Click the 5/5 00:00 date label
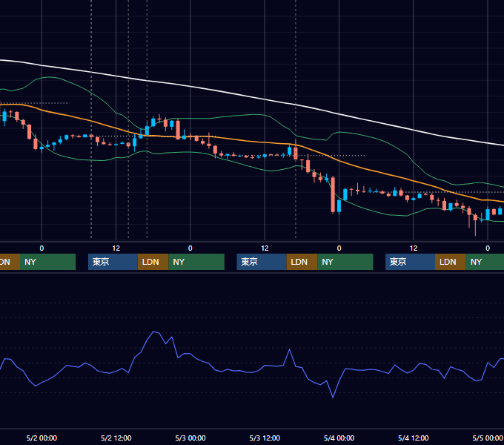This screenshot has width=504, height=445. click(x=487, y=438)
